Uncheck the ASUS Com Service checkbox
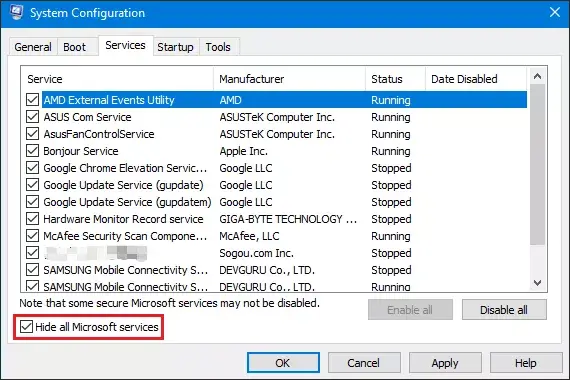 click(32, 117)
